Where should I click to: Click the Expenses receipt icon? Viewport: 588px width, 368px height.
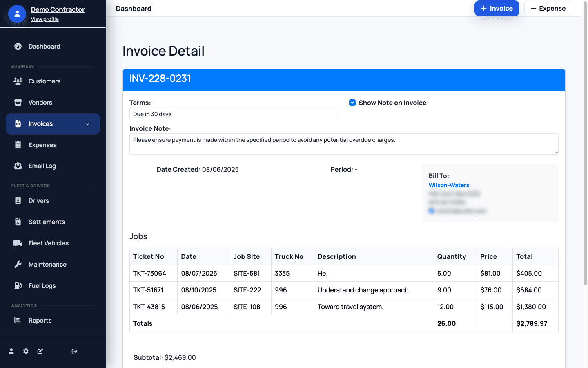(18, 145)
